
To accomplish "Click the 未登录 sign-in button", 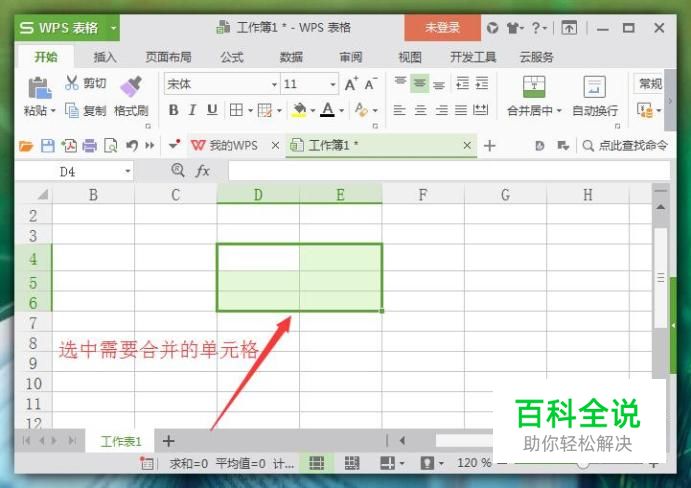I will point(442,27).
